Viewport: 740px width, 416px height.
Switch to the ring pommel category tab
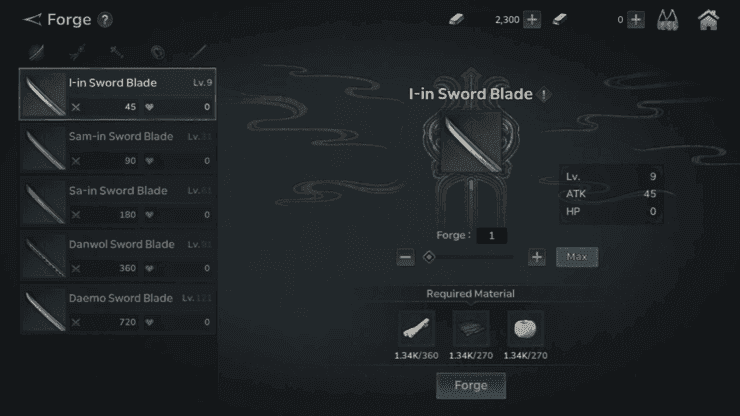point(158,52)
